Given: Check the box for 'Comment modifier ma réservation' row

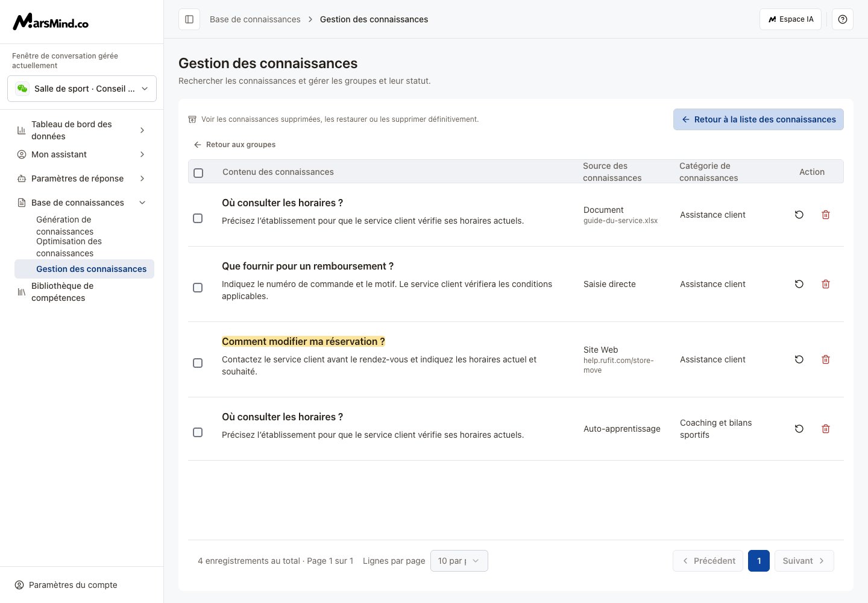Looking at the screenshot, I should [x=198, y=363].
